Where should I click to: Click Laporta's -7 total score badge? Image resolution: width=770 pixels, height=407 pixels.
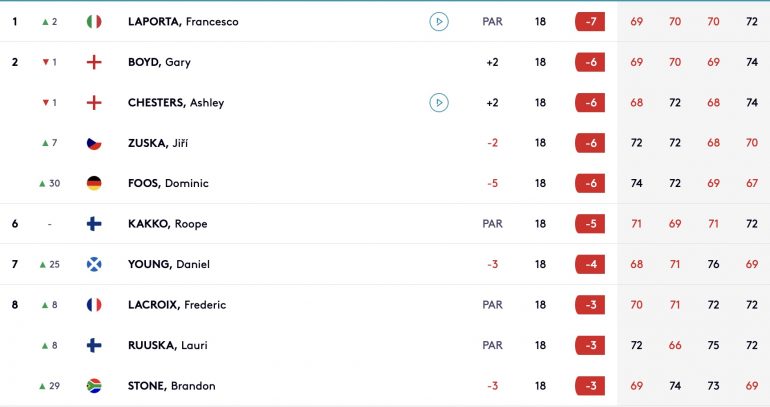590,22
